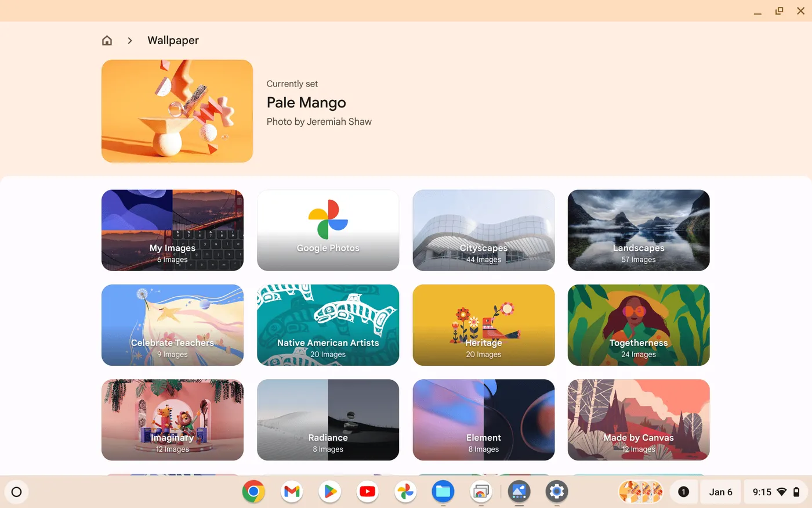Open the calendar from Jan 6 date

tap(720, 492)
